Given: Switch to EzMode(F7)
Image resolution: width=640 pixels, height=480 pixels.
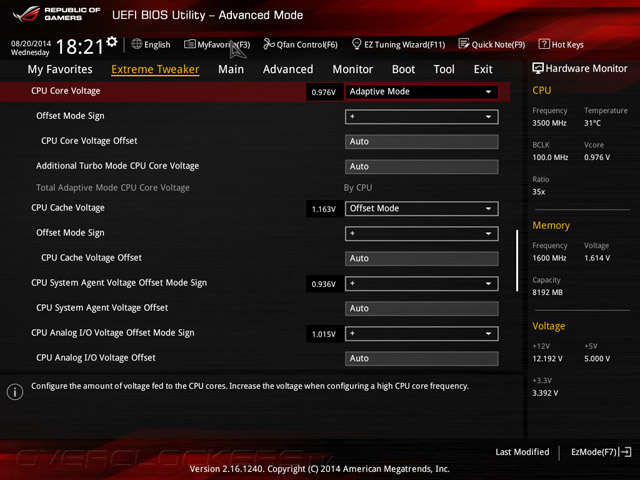Looking at the screenshot, I should [x=594, y=452].
